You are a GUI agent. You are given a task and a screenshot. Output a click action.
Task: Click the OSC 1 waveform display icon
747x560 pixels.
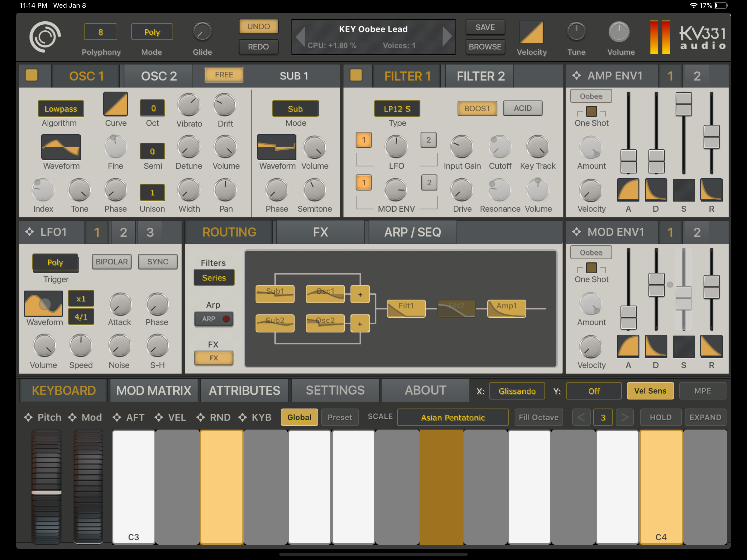[x=61, y=147]
